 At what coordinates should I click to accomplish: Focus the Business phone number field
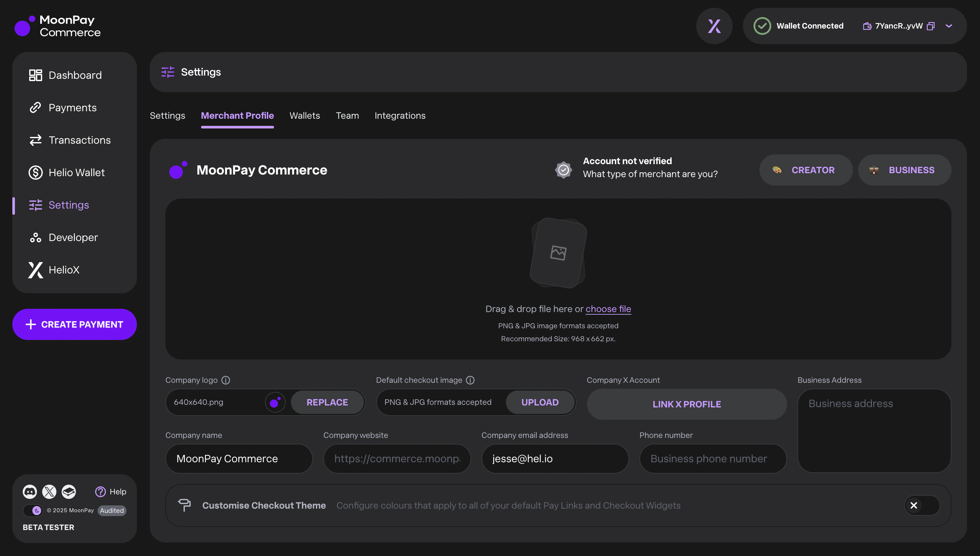coord(712,459)
